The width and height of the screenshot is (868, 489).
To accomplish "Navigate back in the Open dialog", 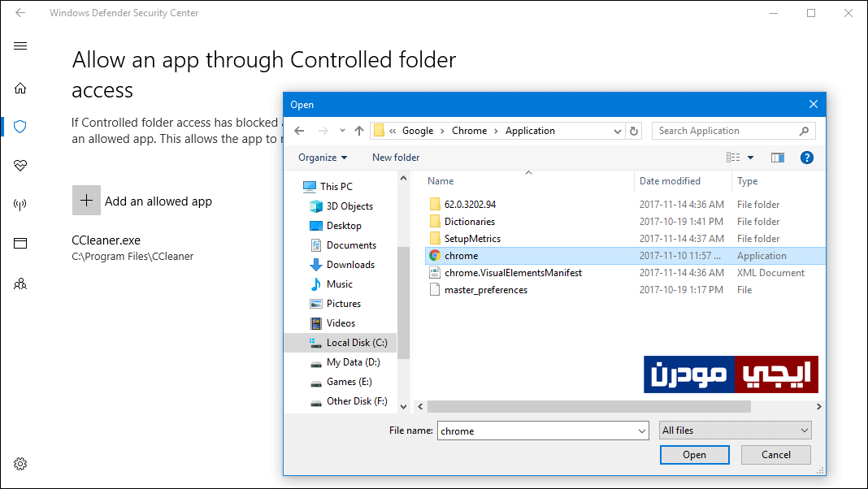I will click(299, 131).
